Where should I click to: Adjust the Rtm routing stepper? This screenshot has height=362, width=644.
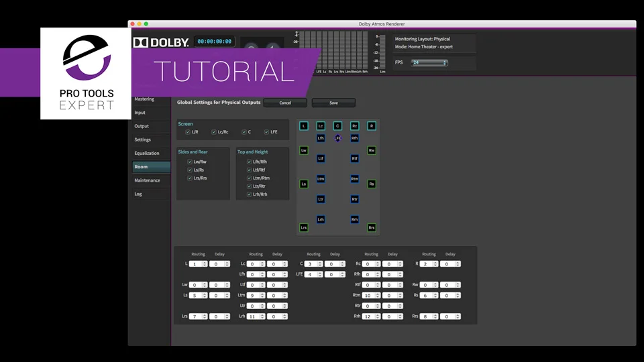click(378, 296)
